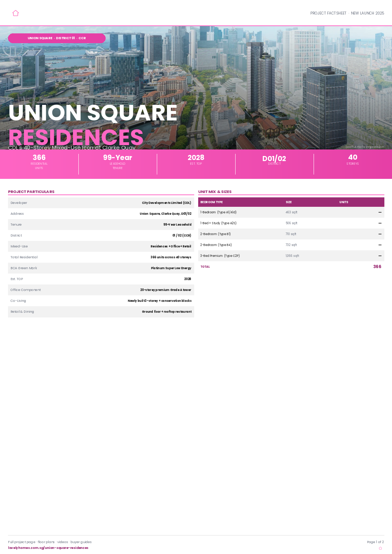Click 'City Developments Limited (CDL)' developer value
The image size is (392, 554).
point(167,203)
